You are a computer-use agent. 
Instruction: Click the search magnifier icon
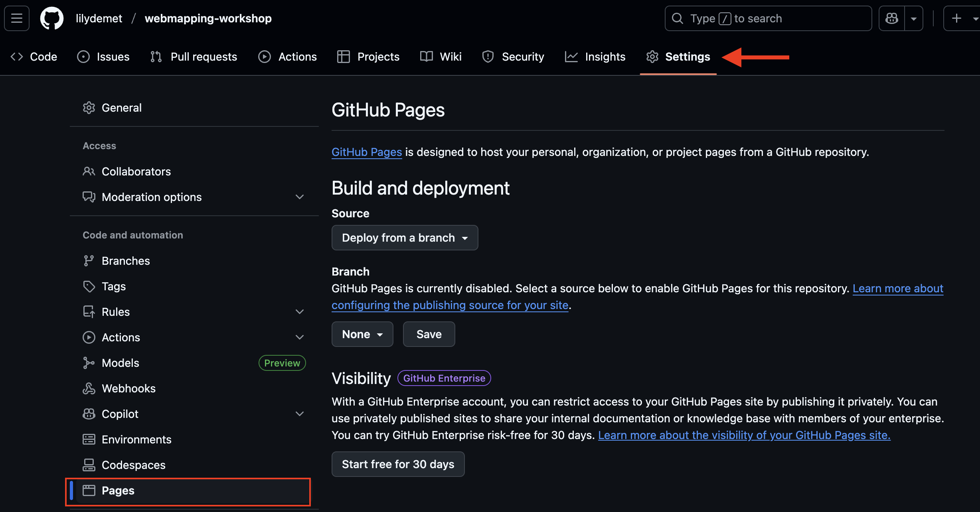pos(677,18)
